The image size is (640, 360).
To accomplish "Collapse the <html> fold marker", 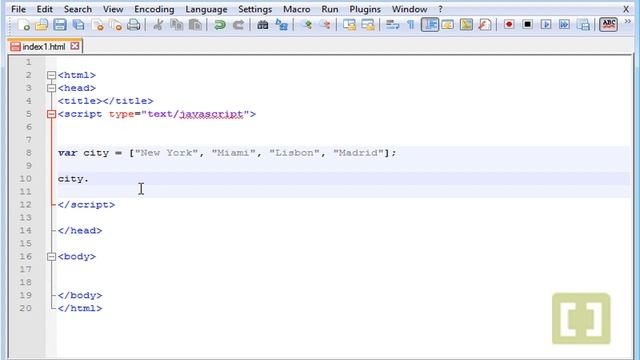I will point(51,75).
